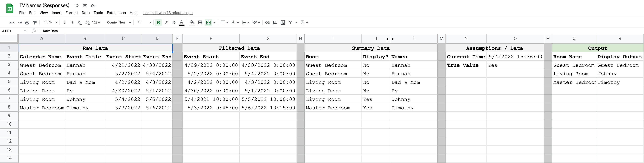Open the Courier New font dropdown

pyautogui.click(x=119, y=22)
